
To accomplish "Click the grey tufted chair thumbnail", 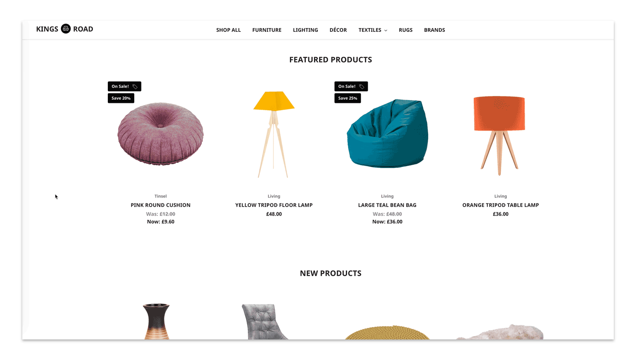I will tap(264, 322).
